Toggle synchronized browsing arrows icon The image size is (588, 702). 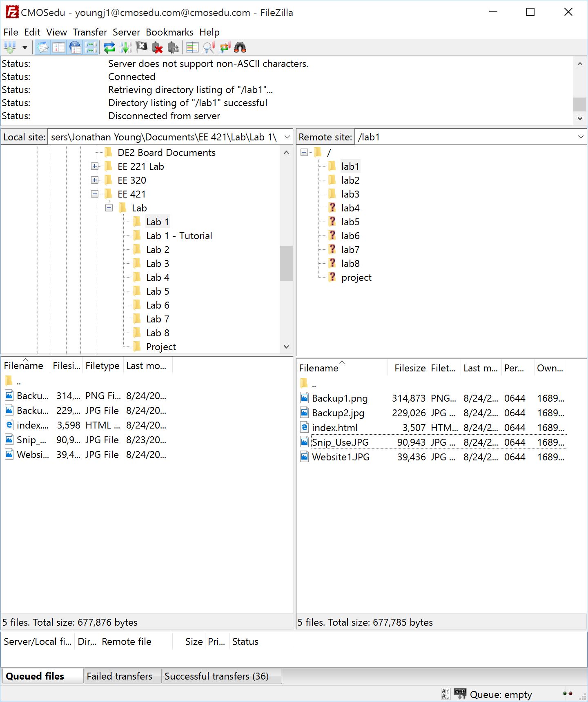tap(225, 48)
